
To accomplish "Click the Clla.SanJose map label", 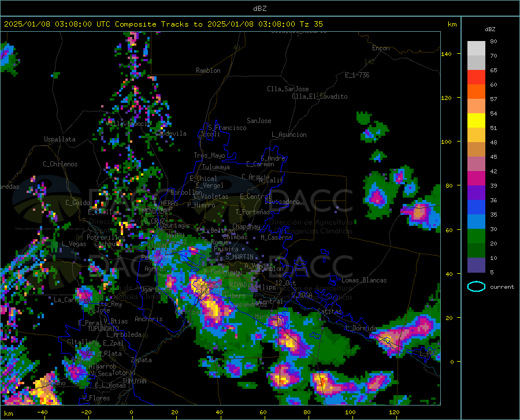I will coord(288,89).
